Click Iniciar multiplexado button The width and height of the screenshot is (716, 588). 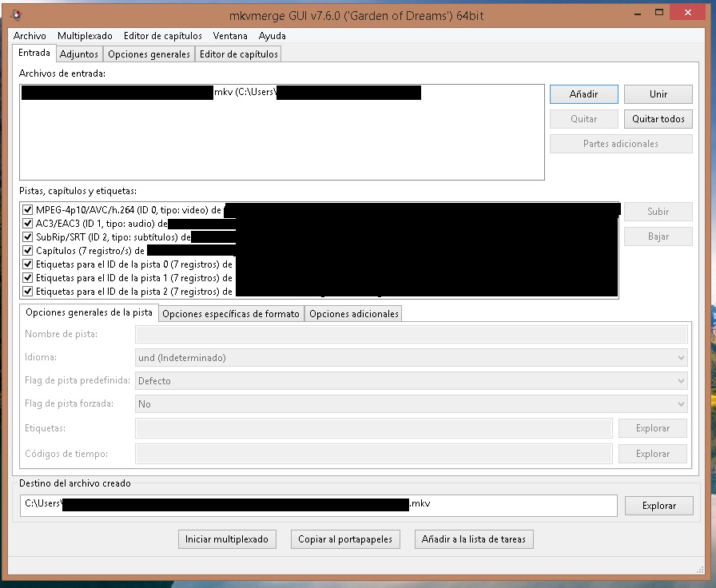[x=227, y=539]
